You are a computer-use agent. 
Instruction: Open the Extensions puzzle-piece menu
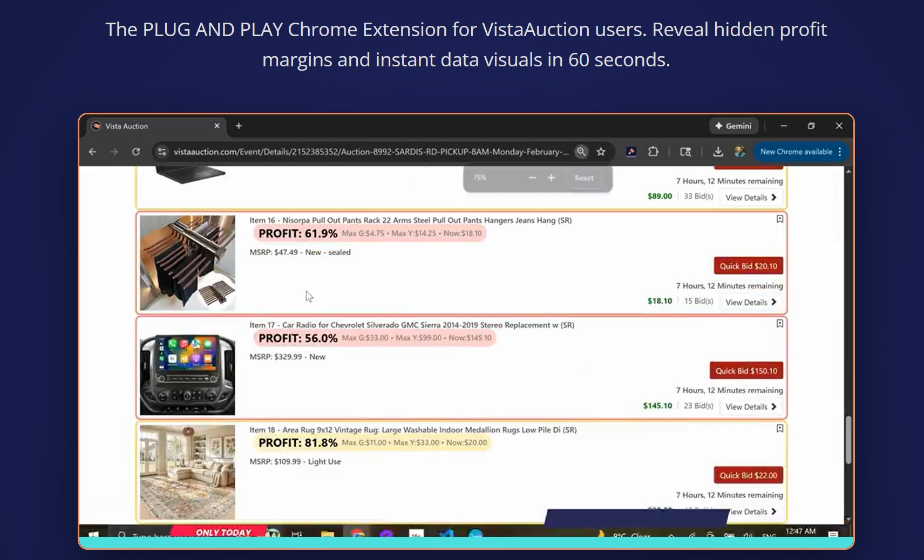pos(653,152)
